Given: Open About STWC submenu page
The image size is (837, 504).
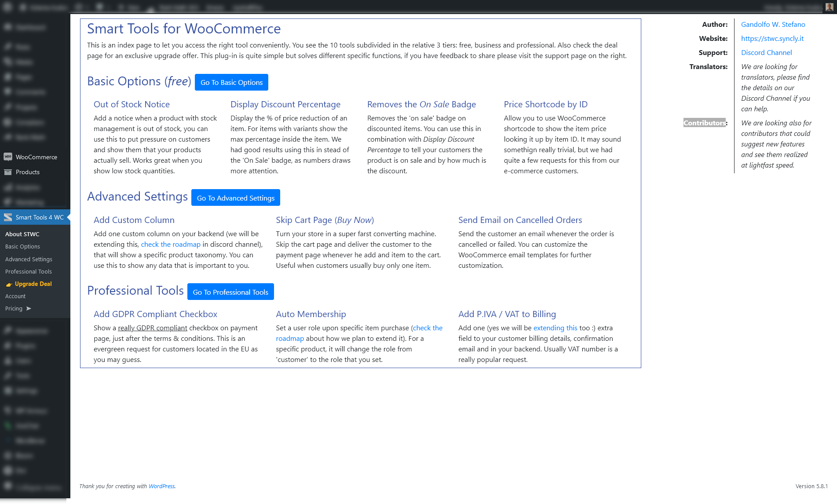Looking at the screenshot, I should point(22,234).
